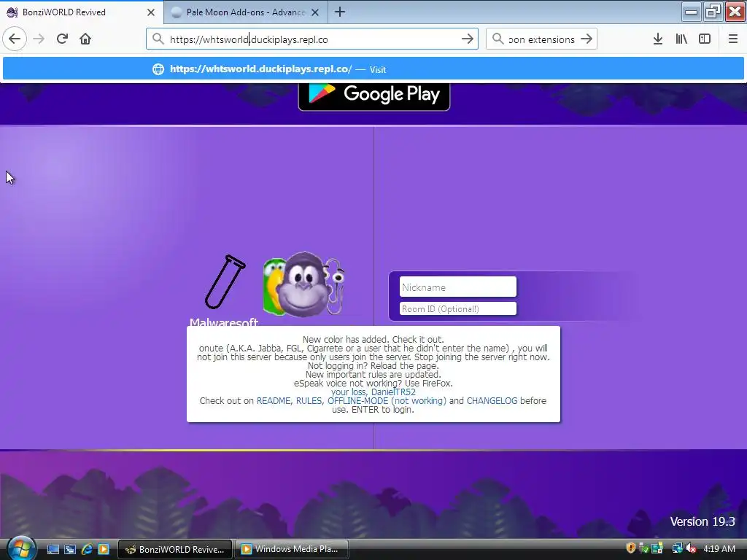This screenshot has height=560, width=747.
Task: Submit search with the search box arrow
Action: (x=587, y=39)
